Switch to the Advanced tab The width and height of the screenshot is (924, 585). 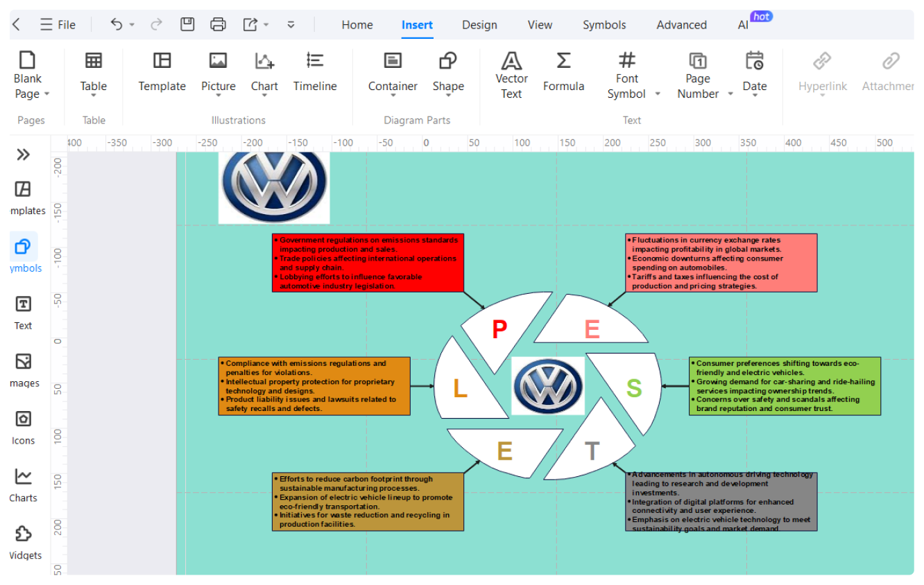[681, 25]
